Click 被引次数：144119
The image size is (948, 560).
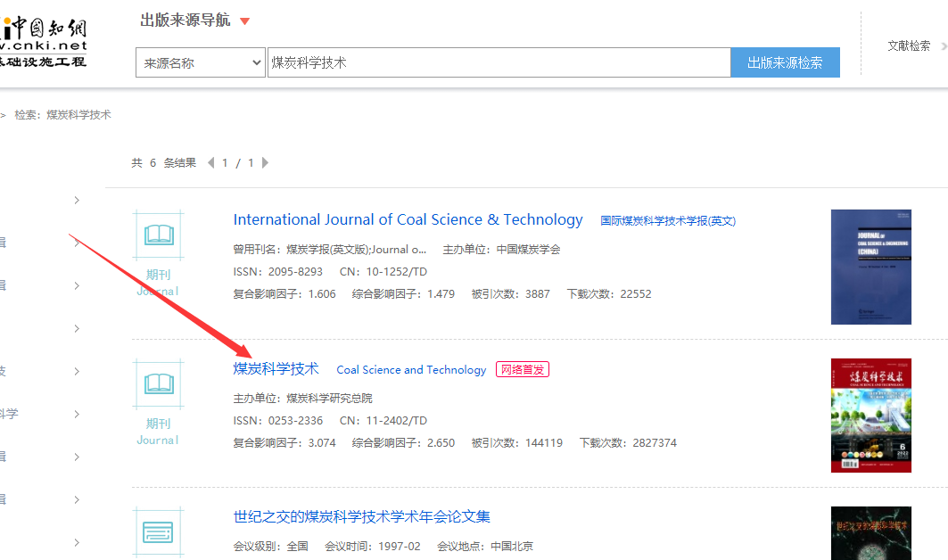(x=517, y=442)
